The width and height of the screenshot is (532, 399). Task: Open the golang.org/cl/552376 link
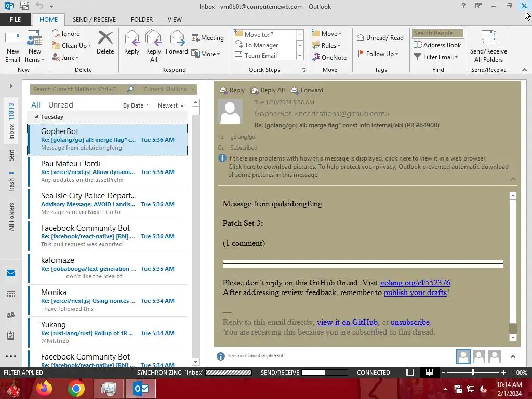(415, 283)
